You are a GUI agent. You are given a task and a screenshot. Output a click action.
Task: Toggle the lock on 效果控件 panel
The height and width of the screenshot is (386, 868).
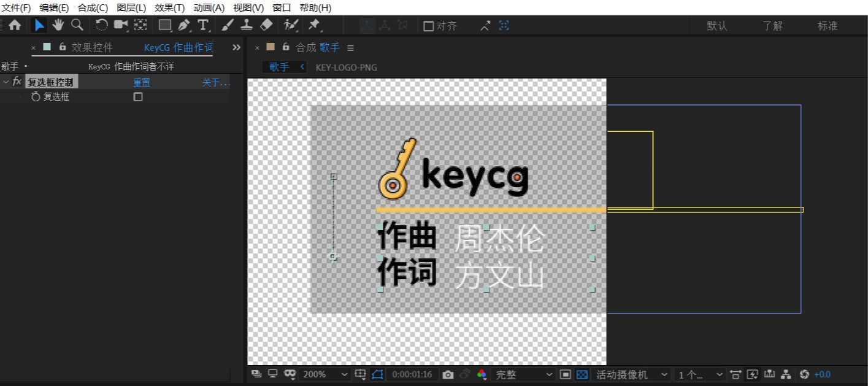63,47
